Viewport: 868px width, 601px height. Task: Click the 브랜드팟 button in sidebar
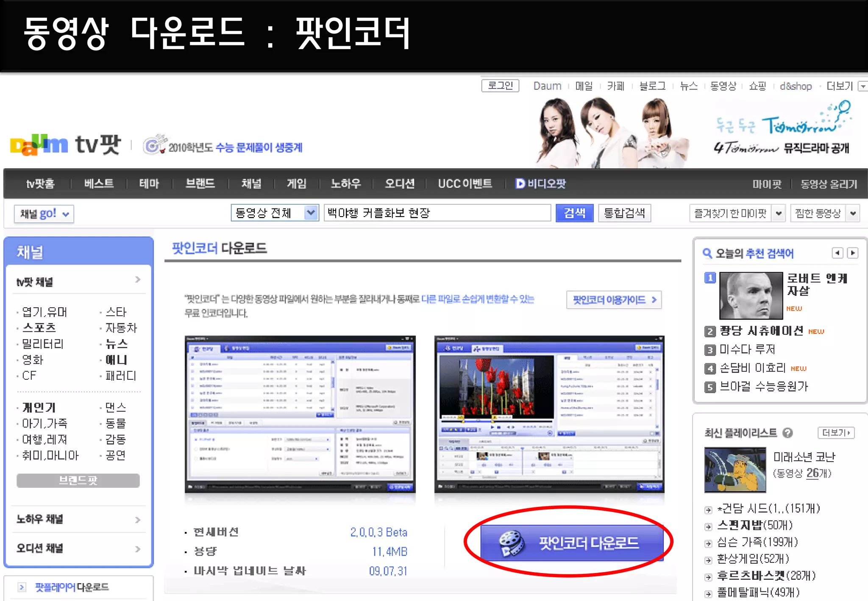[x=78, y=480]
